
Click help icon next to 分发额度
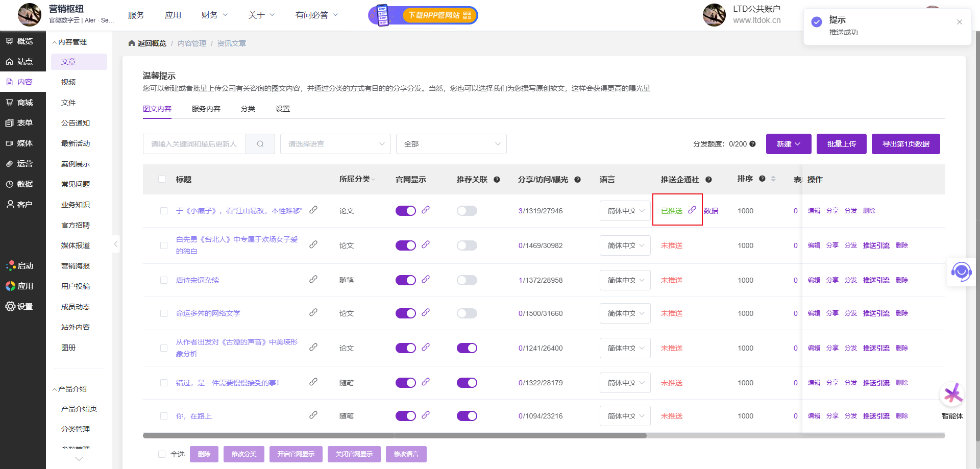click(753, 144)
